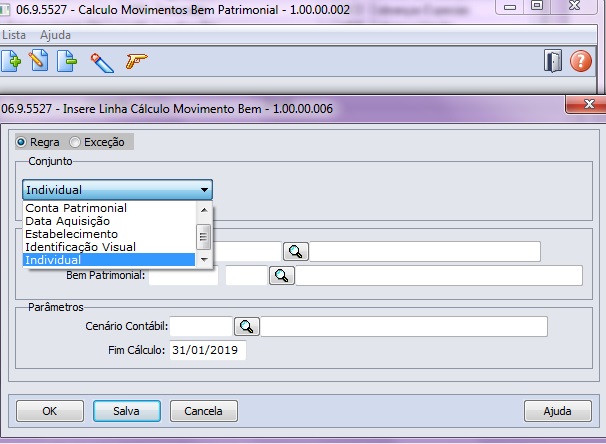Click the orange gun execute icon
This screenshot has width=606, height=444.
pyautogui.click(x=136, y=61)
